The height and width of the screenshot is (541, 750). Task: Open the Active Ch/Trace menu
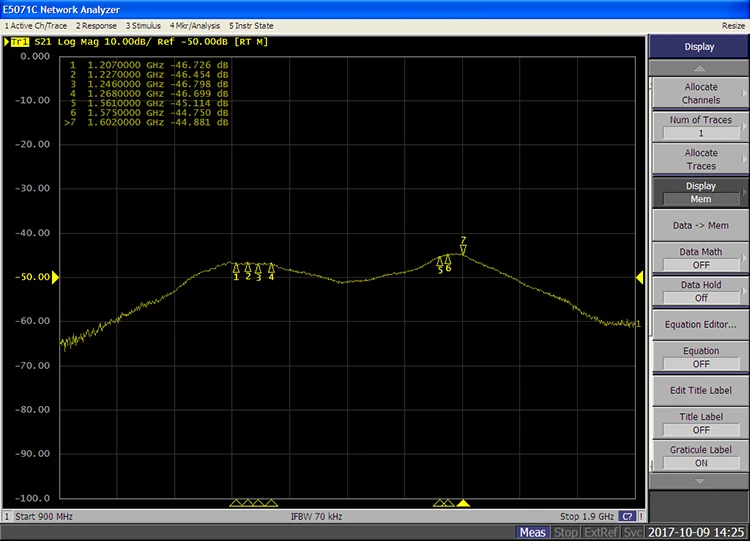(x=36, y=26)
